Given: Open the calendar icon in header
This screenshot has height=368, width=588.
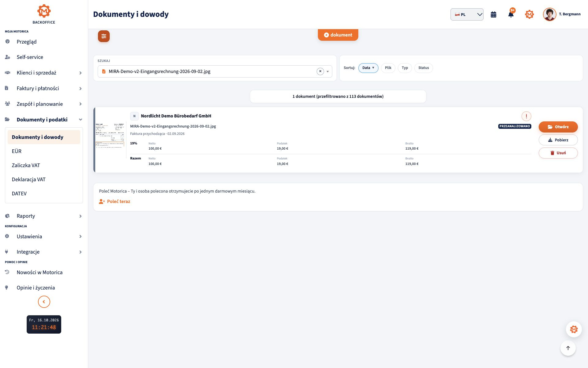Looking at the screenshot, I should 493,14.
